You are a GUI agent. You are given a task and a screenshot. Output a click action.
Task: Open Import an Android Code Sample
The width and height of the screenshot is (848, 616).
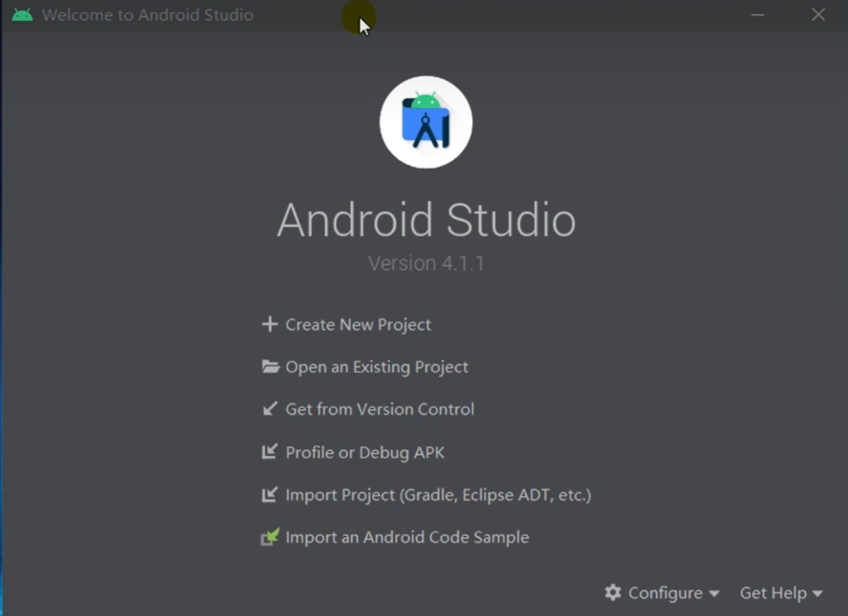[407, 538]
